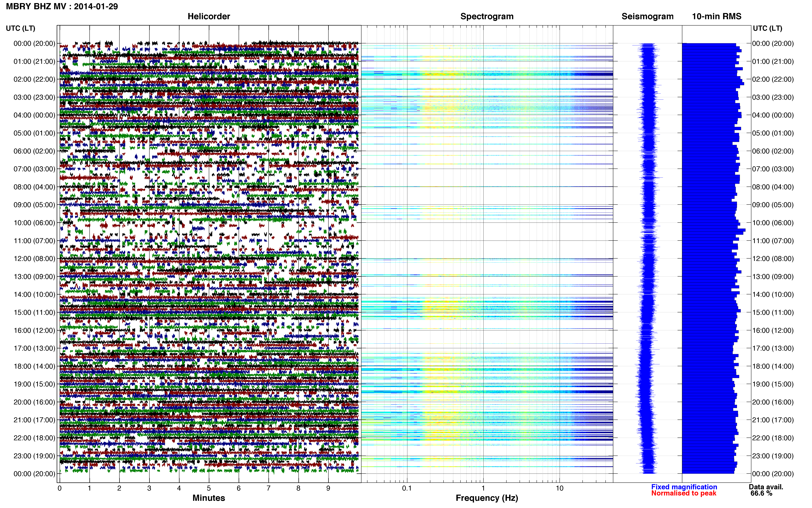812x508 pixels.
Task: Click the left 13:00 (09:00) time label
Action: click(34, 277)
